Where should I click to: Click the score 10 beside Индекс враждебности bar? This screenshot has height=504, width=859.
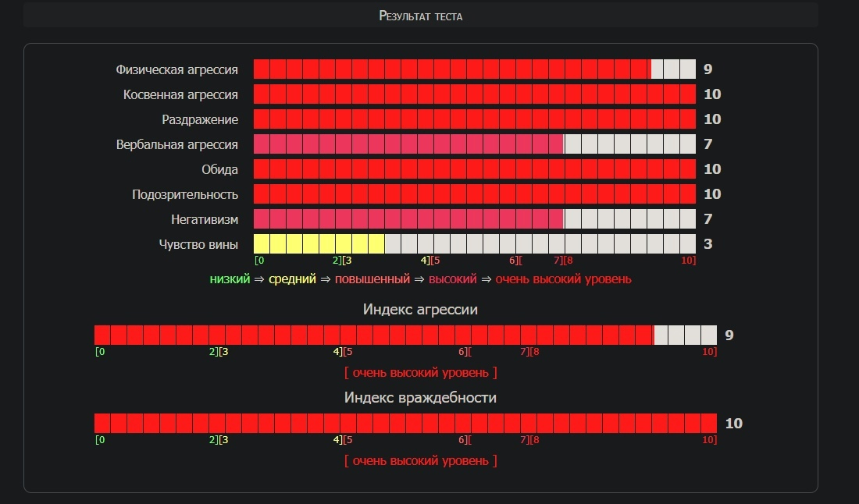733,424
